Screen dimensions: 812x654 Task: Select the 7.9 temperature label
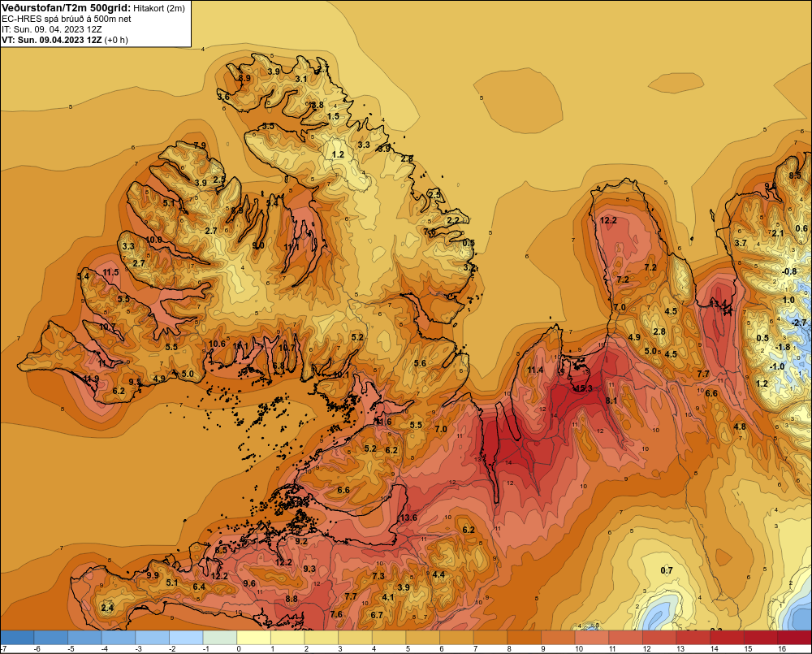pos(200,145)
